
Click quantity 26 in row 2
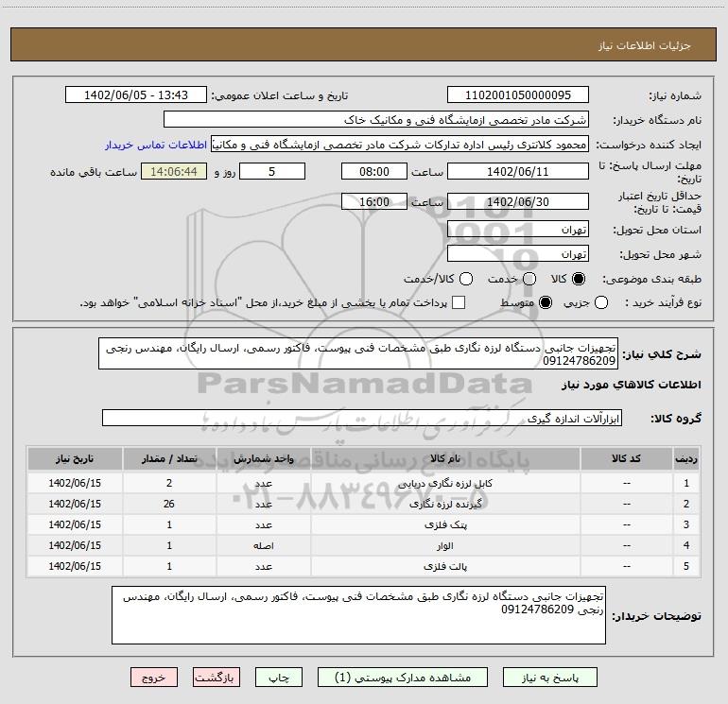point(169,504)
